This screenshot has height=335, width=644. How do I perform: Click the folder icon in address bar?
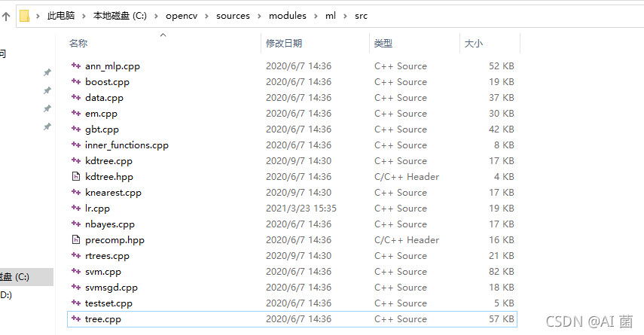[25, 16]
